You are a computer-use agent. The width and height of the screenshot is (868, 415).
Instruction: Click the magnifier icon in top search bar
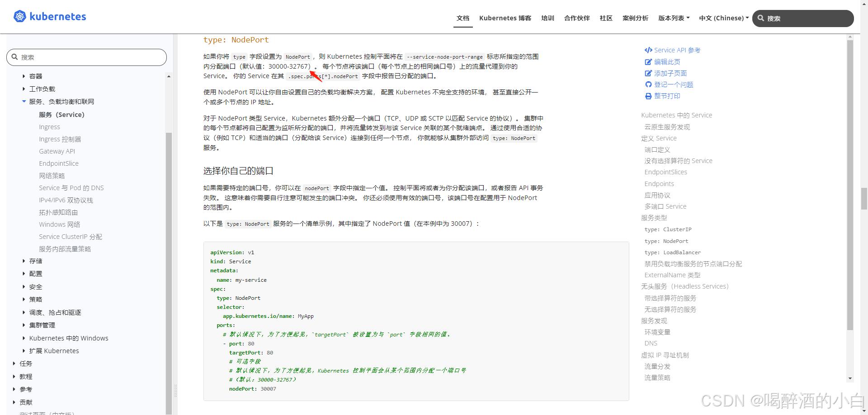[761, 18]
